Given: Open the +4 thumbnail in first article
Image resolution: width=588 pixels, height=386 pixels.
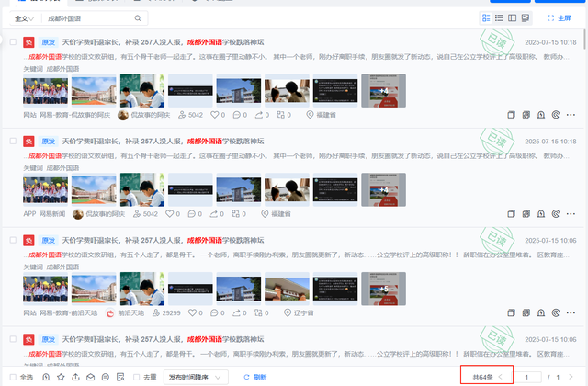Looking at the screenshot, I should 384,91.
